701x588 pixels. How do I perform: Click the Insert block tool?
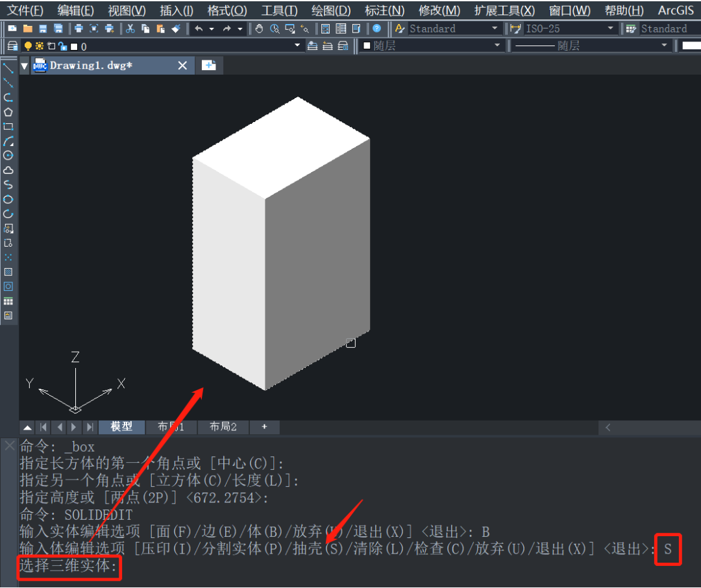[x=8, y=228]
